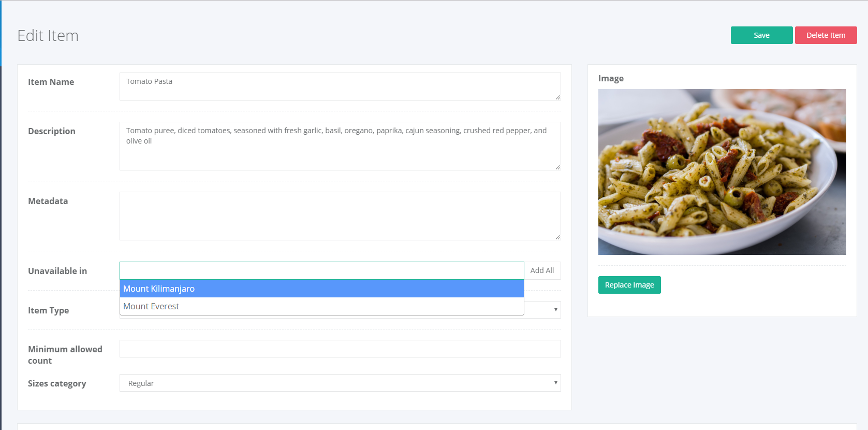Focus the Description text area
The width and height of the screenshot is (868, 430).
click(340, 146)
